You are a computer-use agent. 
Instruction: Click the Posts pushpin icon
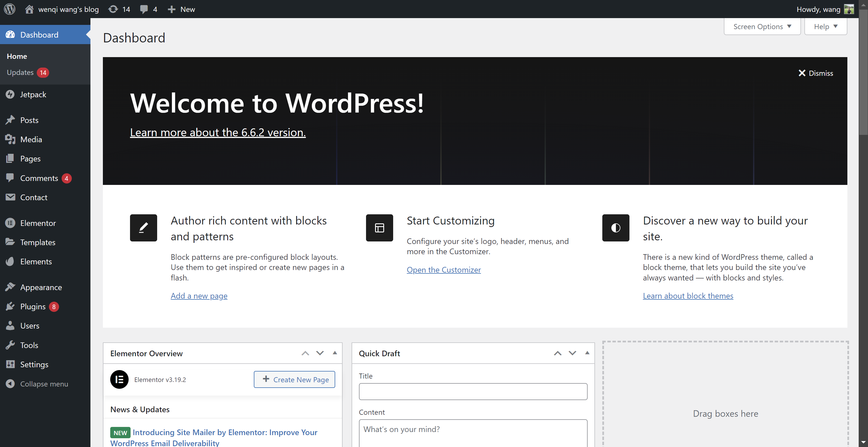pos(10,120)
